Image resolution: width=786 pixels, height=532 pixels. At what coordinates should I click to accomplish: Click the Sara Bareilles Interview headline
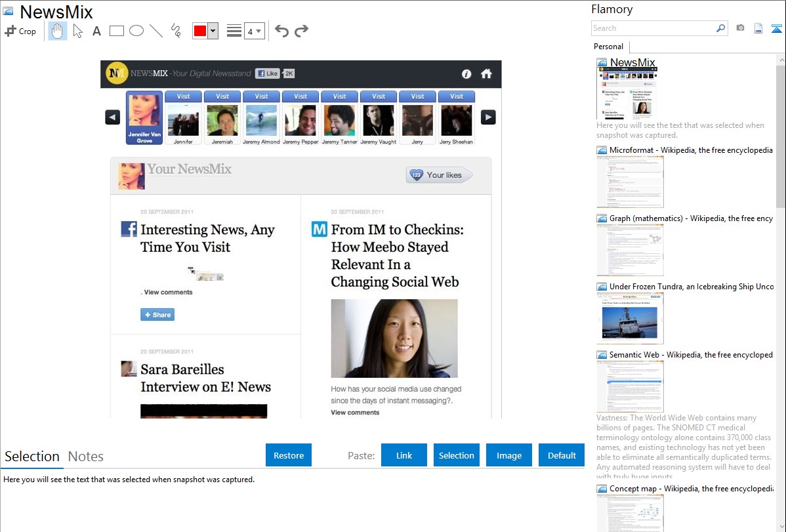pyautogui.click(x=205, y=378)
